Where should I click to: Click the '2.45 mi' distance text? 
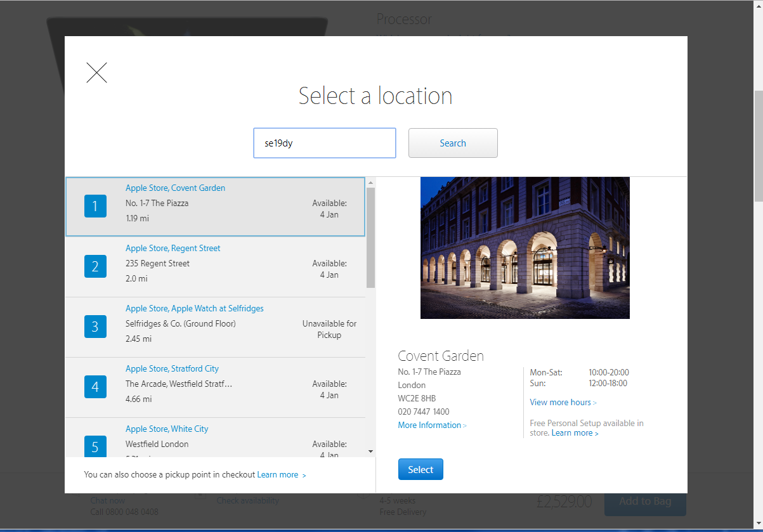pyautogui.click(x=138, y=339)
